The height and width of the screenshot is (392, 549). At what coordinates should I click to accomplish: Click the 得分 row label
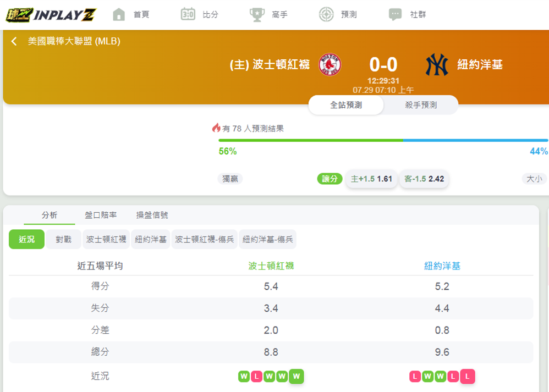click(100, 286)
